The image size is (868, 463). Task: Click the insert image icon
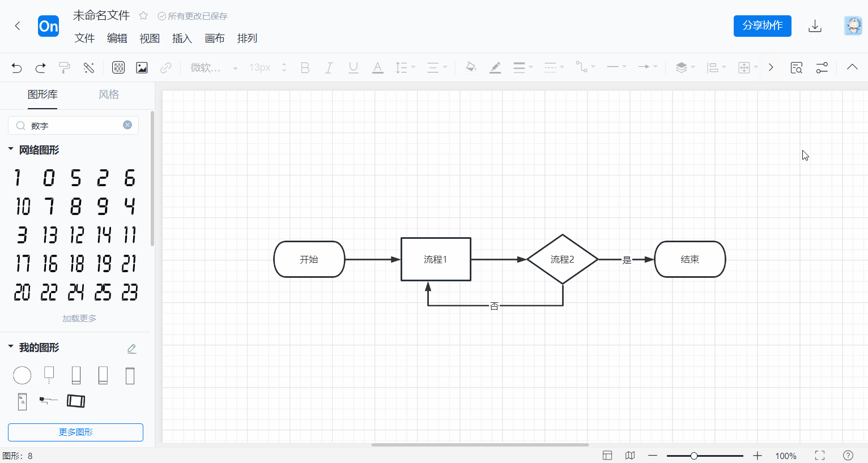click(142, 68)
